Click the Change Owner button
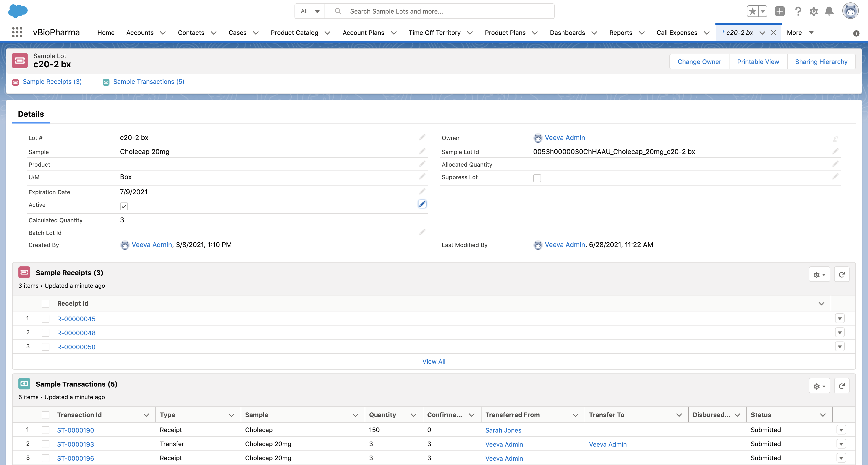Viewport: 868px width, 465px height. tap(699, 62)
